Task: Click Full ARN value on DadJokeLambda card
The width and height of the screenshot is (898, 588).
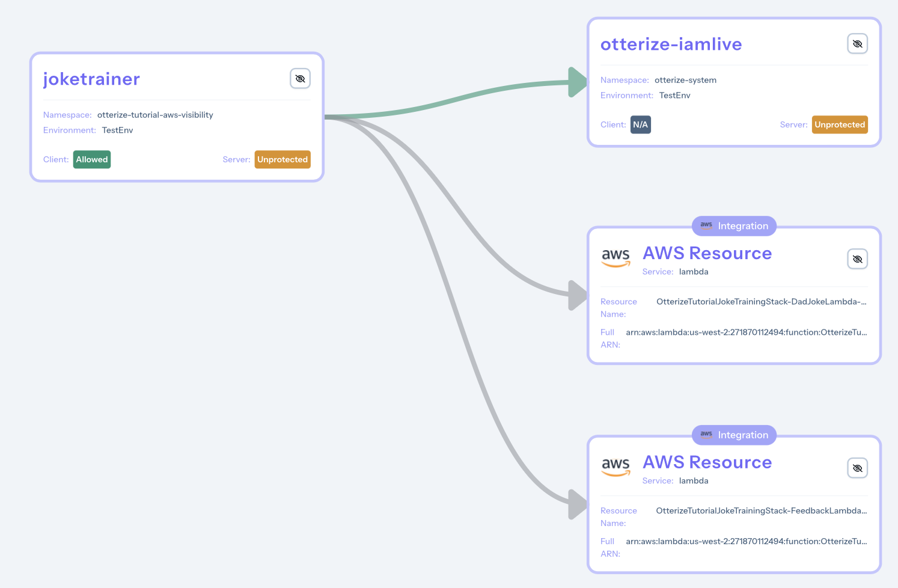Action: [747, 332]
